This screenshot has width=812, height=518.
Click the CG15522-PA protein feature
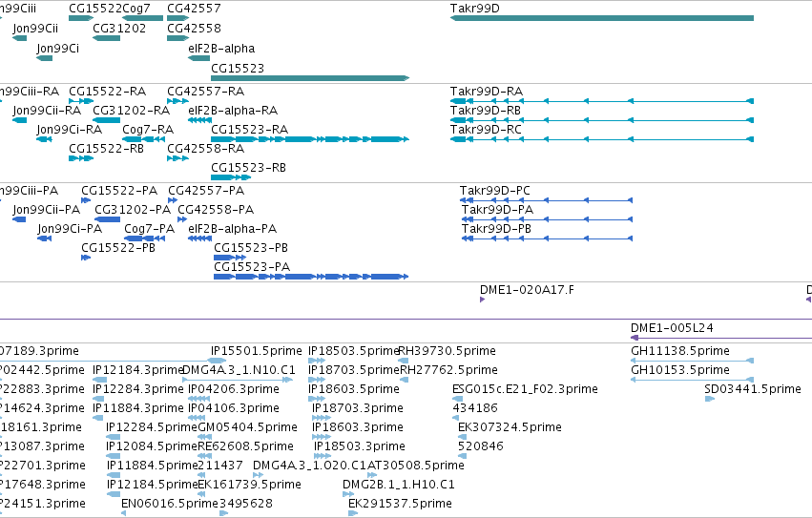[x=86, y=200]
